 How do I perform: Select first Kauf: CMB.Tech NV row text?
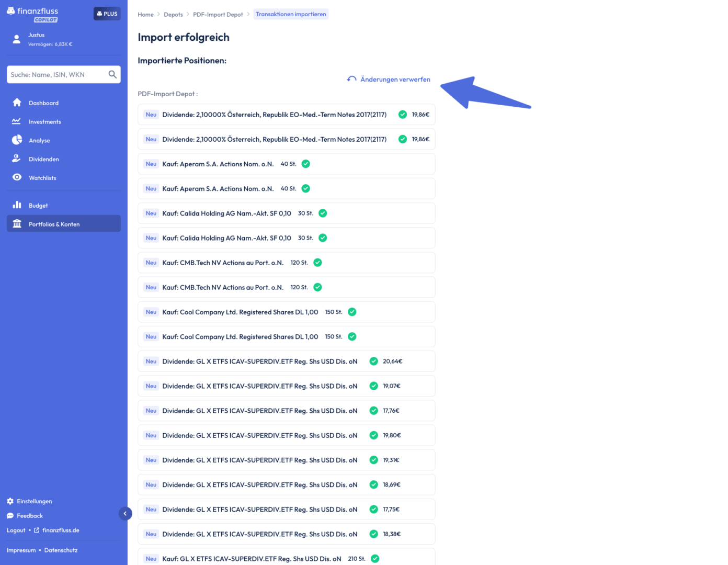pyautogui.click(x=223, y=263)
